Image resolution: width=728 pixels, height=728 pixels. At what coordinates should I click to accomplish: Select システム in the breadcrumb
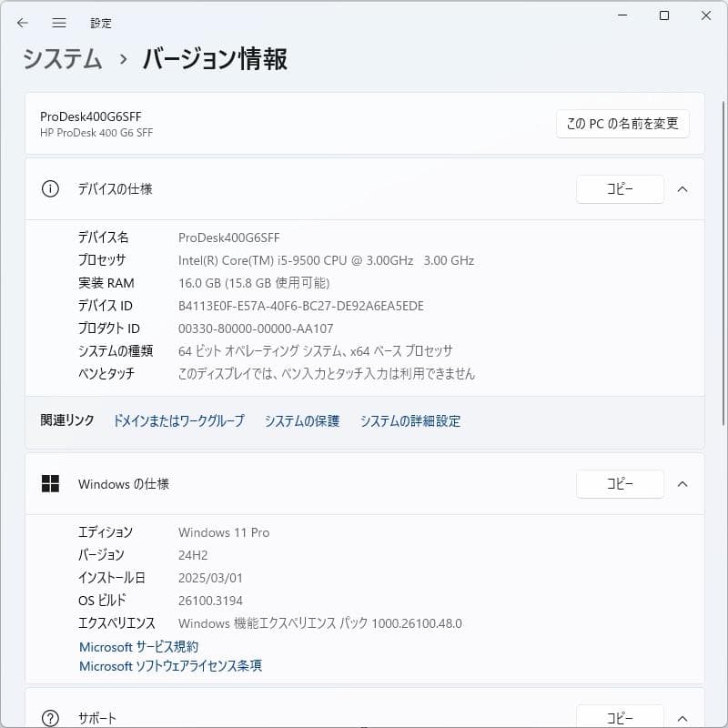tap(62, 58)
